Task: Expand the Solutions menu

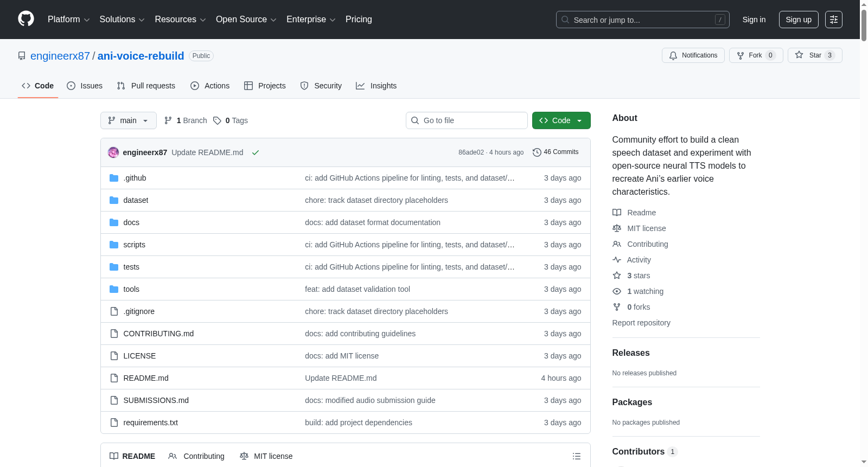Action: tap(122, 20)
